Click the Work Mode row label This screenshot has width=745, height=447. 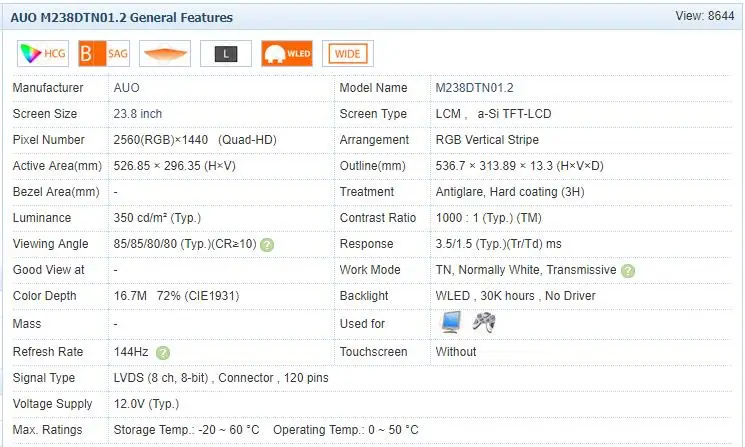coord(370,270)
